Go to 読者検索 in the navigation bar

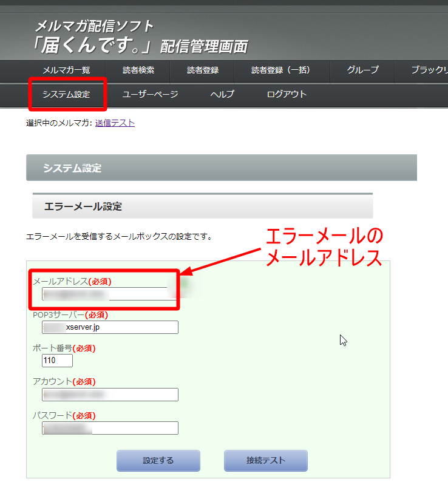pos(138,70)
